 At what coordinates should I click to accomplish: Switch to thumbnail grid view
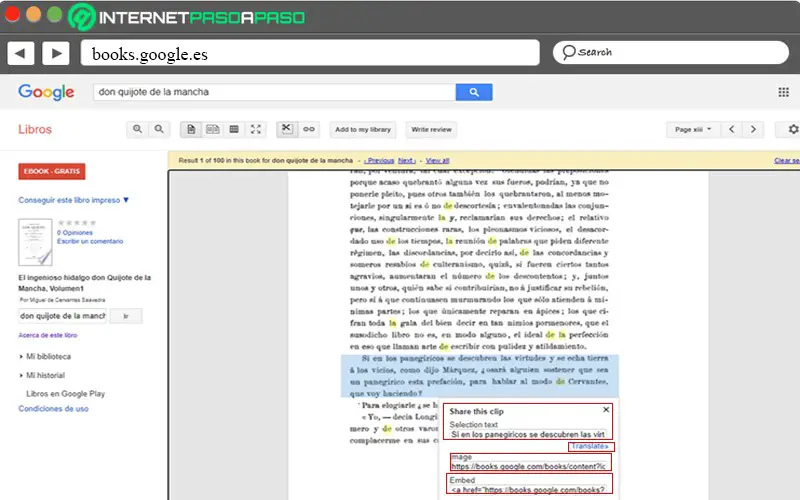pyautogui.click(x=234, y=129)
